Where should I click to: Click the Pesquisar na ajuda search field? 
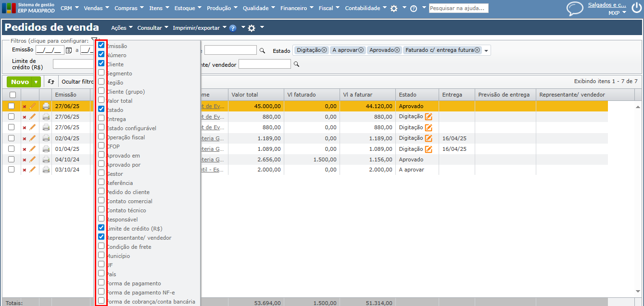[458, 8]
